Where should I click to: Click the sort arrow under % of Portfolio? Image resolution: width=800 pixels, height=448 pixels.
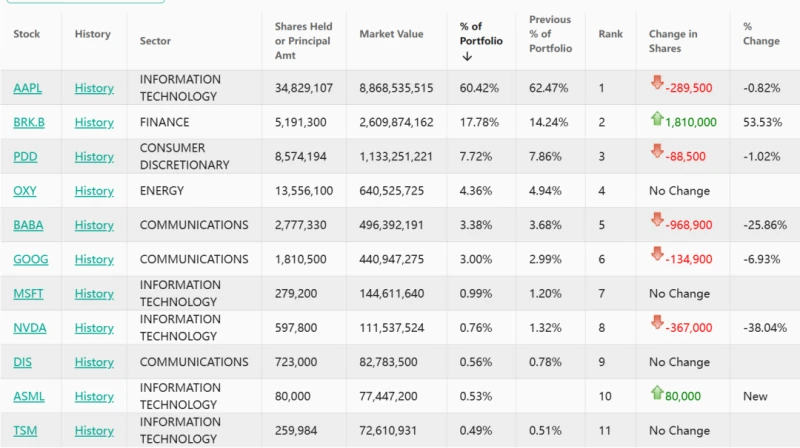pyautogui.click(x=466, y=57)
